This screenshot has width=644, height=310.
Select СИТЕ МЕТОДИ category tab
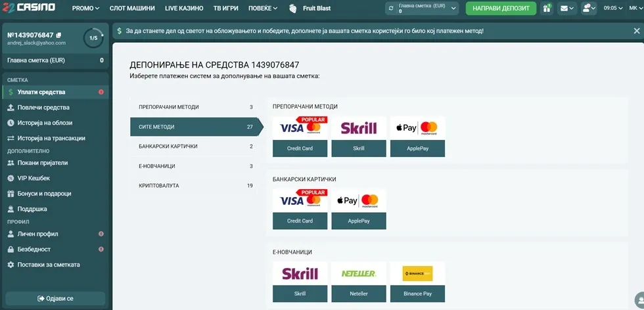pos(196,127)
